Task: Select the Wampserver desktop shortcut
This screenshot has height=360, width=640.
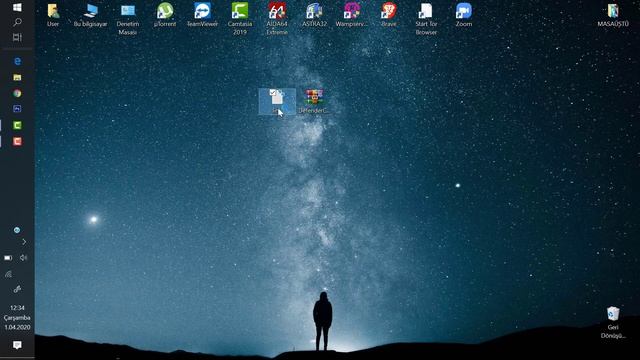Action: 351,15
